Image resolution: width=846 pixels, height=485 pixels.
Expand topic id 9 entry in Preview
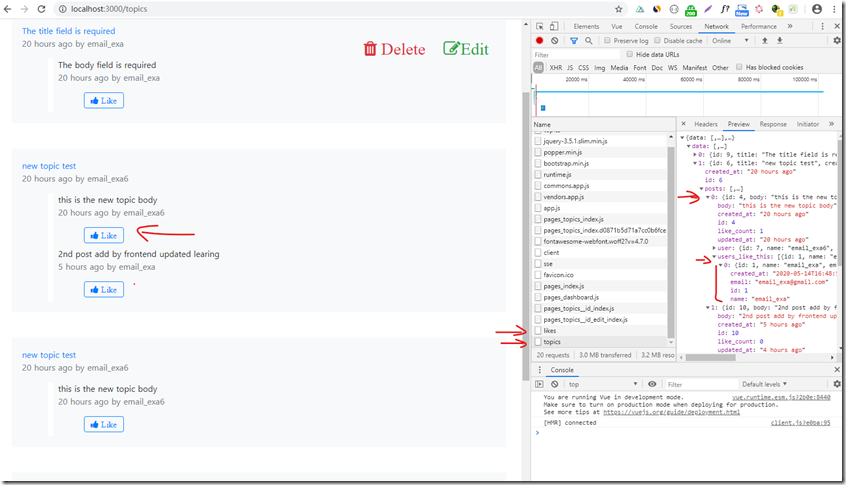tap(695, 155)
